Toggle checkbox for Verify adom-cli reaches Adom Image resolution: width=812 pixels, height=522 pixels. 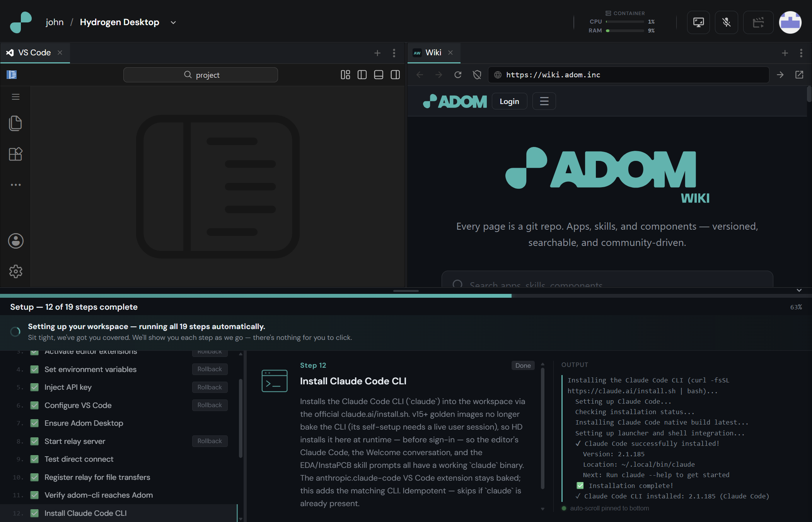[34, 495]
